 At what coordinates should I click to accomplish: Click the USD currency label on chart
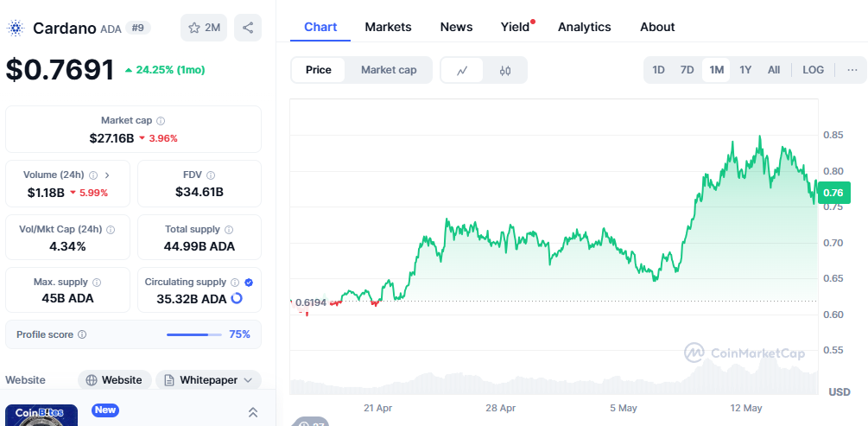839,392
